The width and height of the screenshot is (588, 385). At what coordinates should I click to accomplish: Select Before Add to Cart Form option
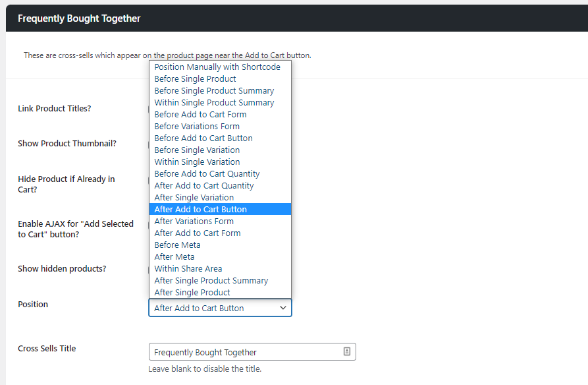point(200,114)
